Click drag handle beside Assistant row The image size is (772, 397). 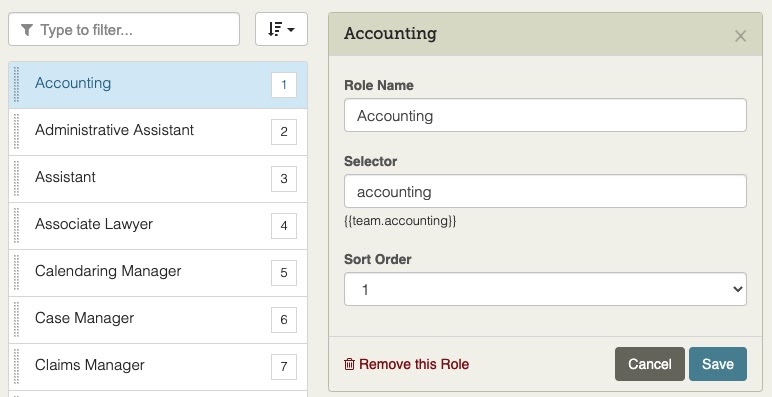16,179
